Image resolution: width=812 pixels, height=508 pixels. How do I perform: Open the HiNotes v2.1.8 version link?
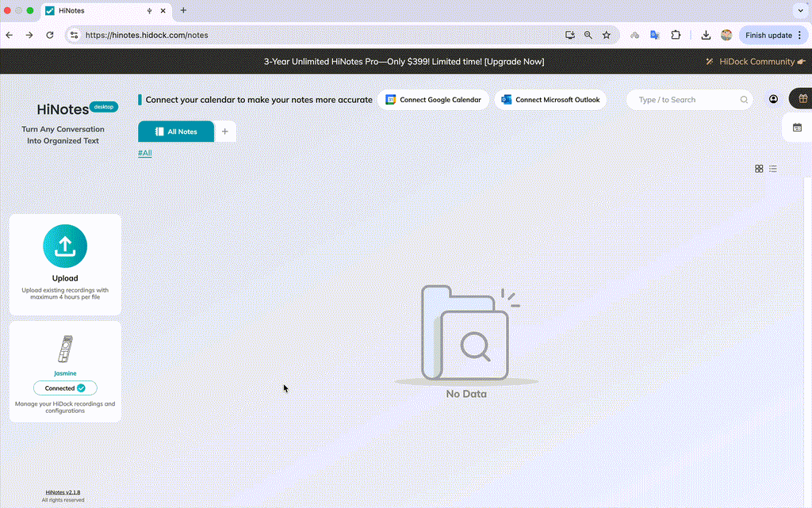63,492
